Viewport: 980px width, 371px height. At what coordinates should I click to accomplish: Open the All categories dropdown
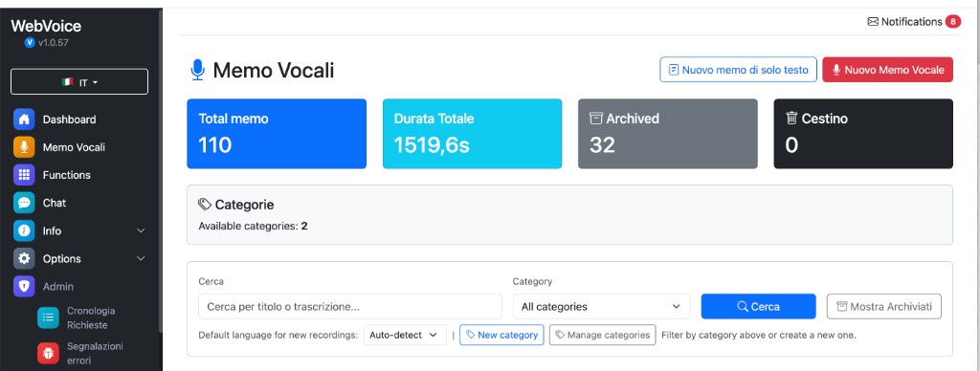click(x=601, y=307)
